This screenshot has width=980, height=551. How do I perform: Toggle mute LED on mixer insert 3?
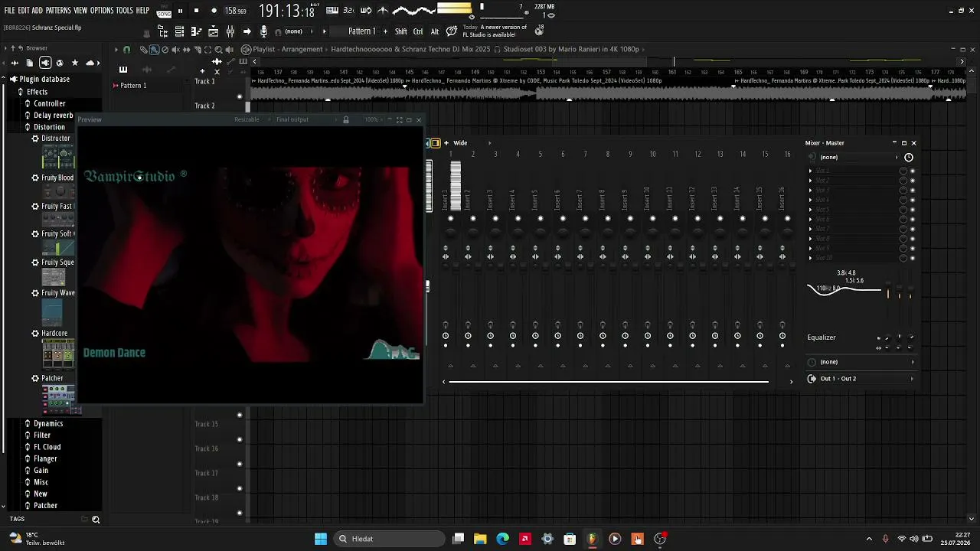coord(495,219)
